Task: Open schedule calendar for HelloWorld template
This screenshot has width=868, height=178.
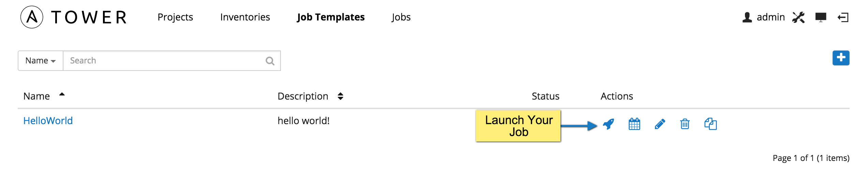Action: click(x=634, y=124)
